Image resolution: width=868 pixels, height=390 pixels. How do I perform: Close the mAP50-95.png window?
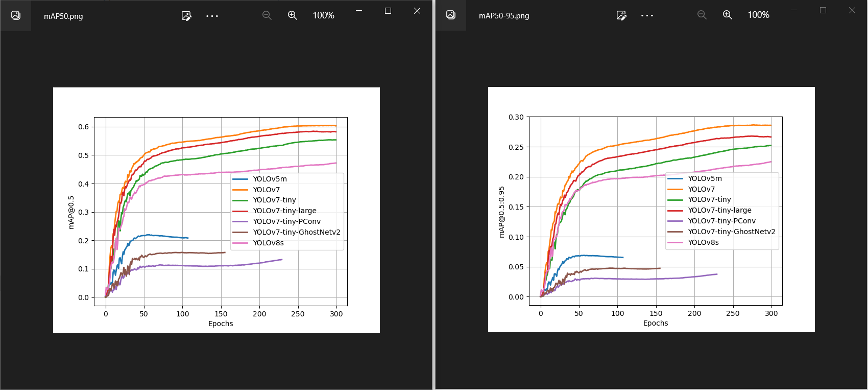852,10
